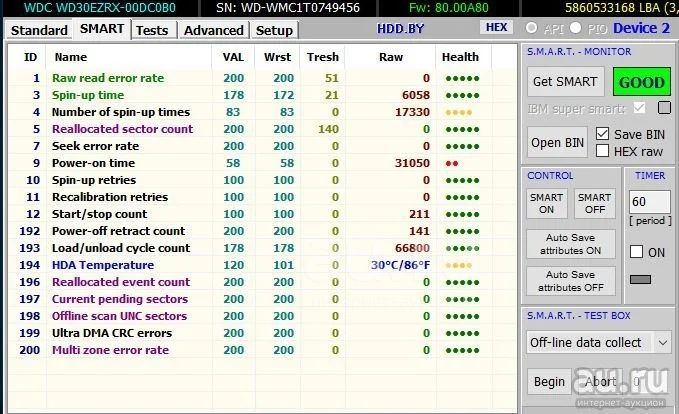Click the SMART OFF button

[x=595, y=204]
